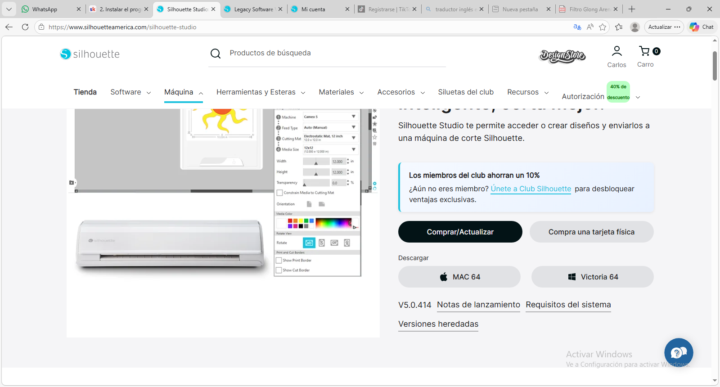Open the browser favorites list icon
The image size is (720, 387).
click(x=619, y=27)
